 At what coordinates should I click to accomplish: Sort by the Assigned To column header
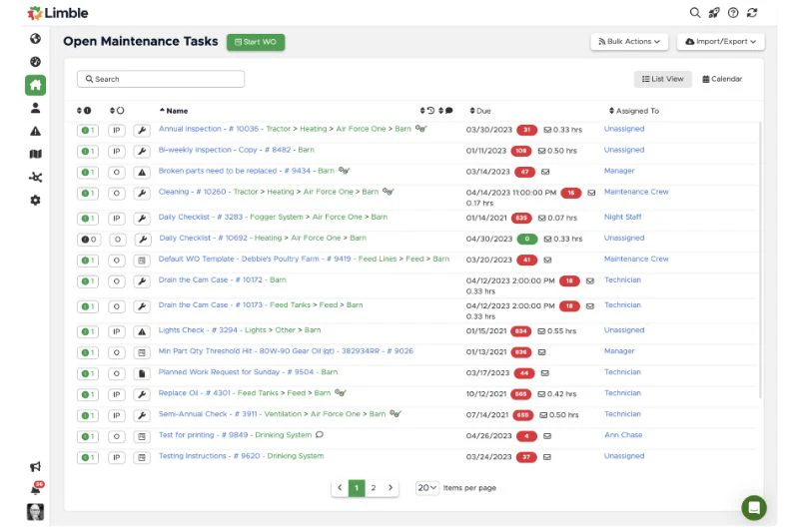[634, 111]
